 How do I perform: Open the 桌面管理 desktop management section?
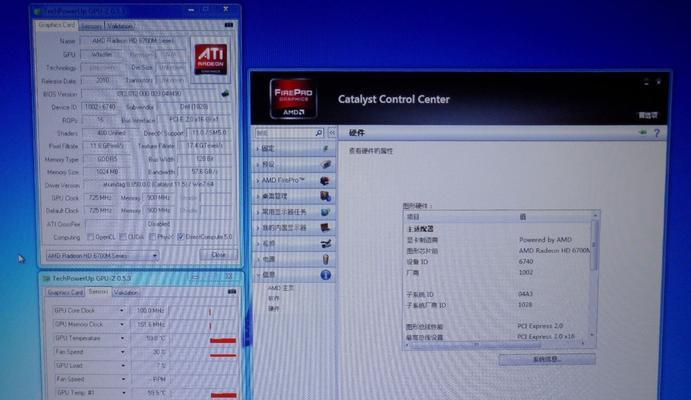click(x=293, y=196)
